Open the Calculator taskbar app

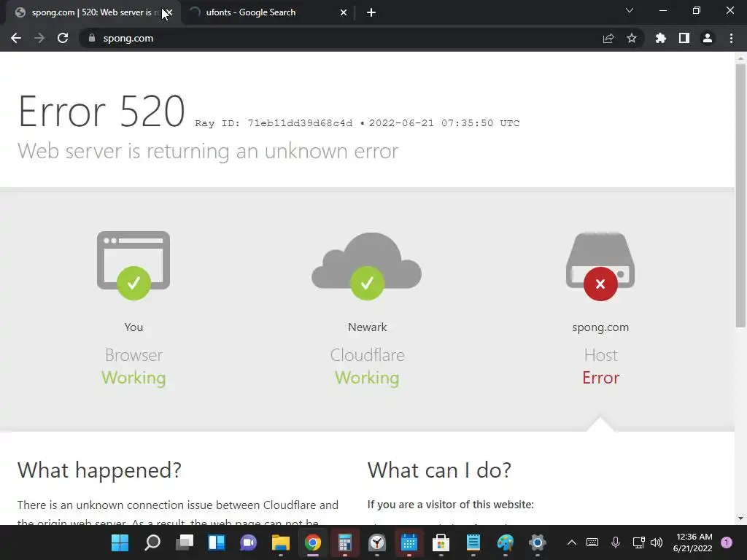click(x=345, y=542)
